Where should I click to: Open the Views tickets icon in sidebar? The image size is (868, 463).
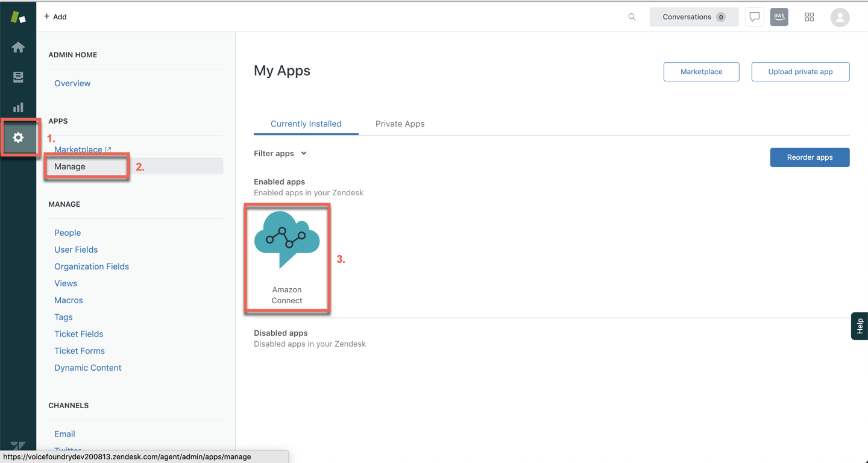[18, 77]
